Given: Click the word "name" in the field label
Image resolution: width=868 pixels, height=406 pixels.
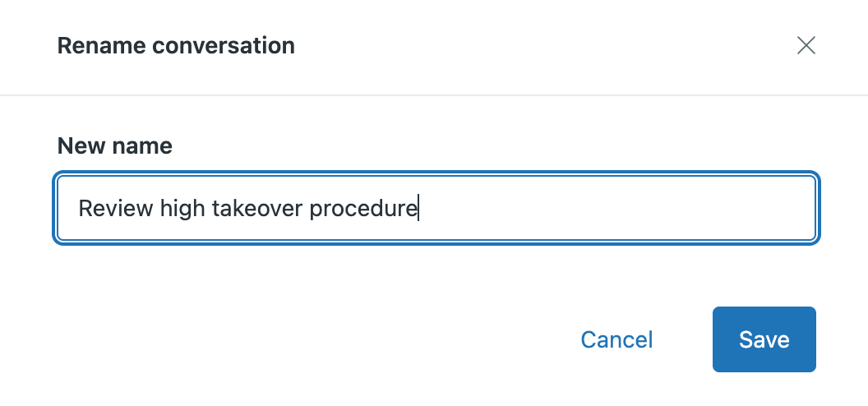Looking at the screenshot, I should [141, 146].
